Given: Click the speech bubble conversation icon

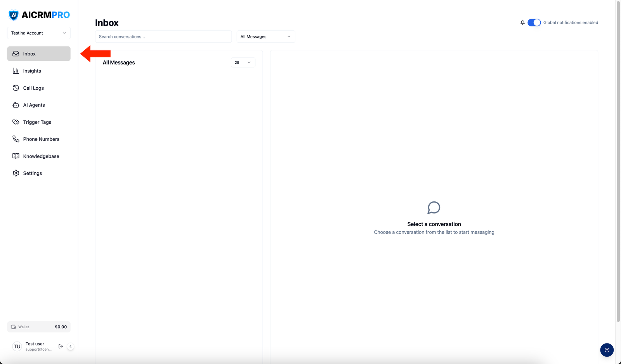Looking at the screenshot, I should click(x=434, y=208).
